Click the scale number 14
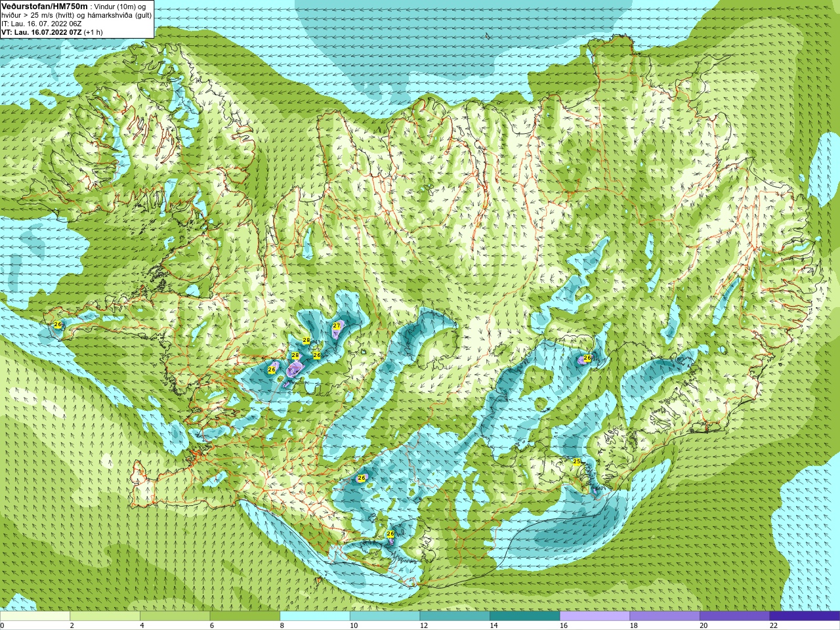This screenshot has width=840, height=630. (x=494, y=625)
